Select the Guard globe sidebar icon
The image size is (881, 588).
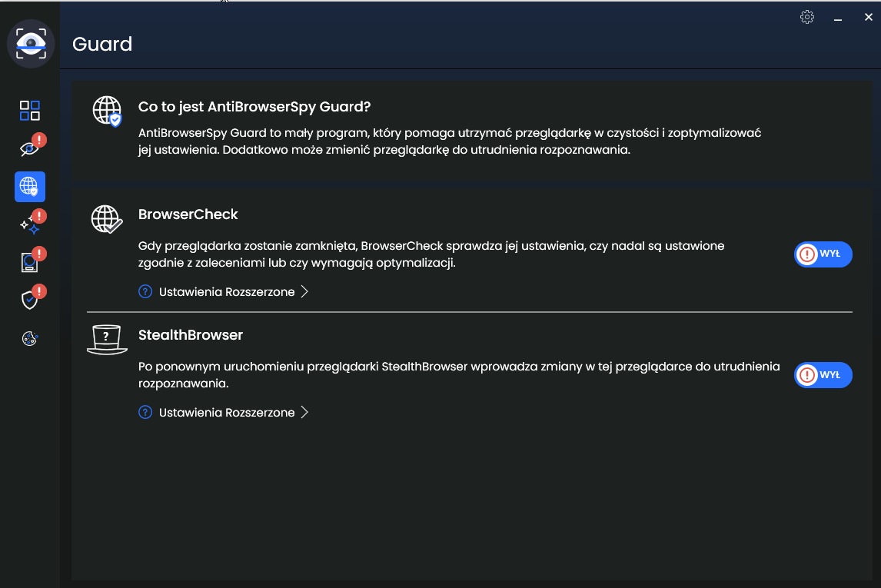click(x=30, y=187)
